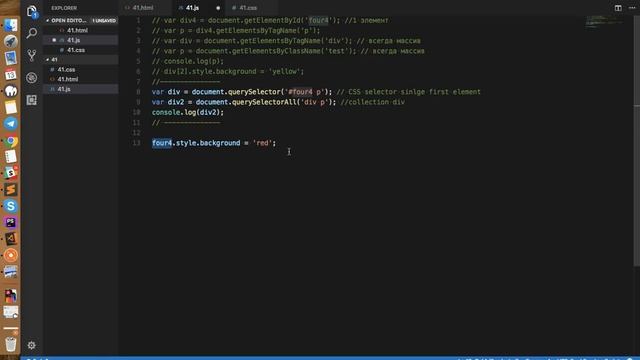Open Sublime Text from the Dock
Screen dimensions: 640x360
pos(11,190)
